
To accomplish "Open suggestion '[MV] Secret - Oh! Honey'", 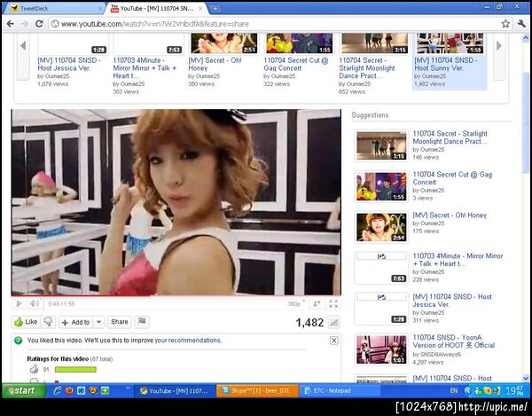I will [x=450, y=216].
